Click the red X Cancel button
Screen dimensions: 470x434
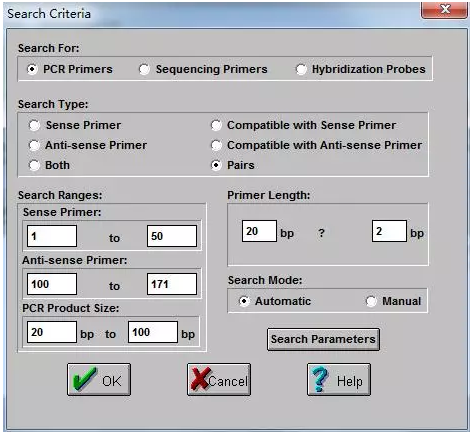[219, 379]
